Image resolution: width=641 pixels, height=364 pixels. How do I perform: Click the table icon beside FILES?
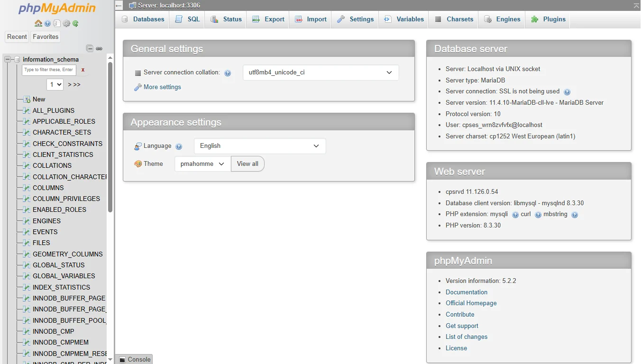click(27, 243)
